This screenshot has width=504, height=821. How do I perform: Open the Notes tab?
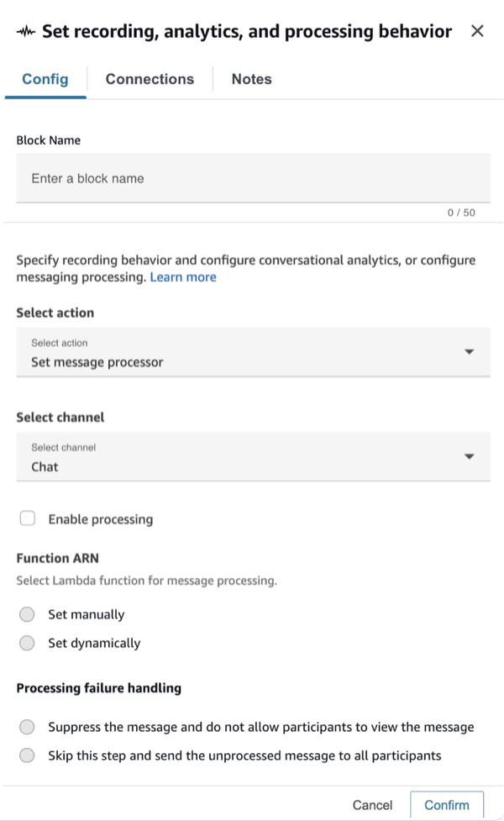click(x=251, y=79)
